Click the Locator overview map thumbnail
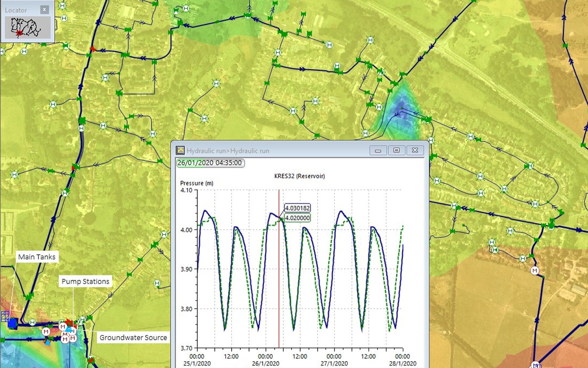 [27, 28]
